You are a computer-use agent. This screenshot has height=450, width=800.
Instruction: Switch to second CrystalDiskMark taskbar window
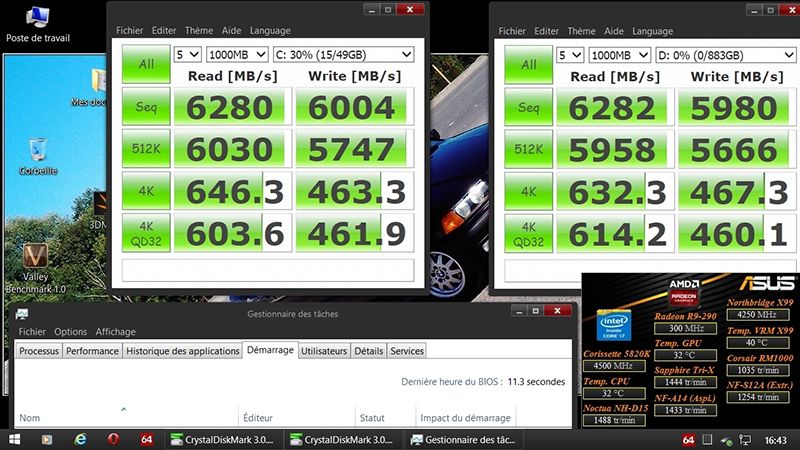[x=341, y=439]
